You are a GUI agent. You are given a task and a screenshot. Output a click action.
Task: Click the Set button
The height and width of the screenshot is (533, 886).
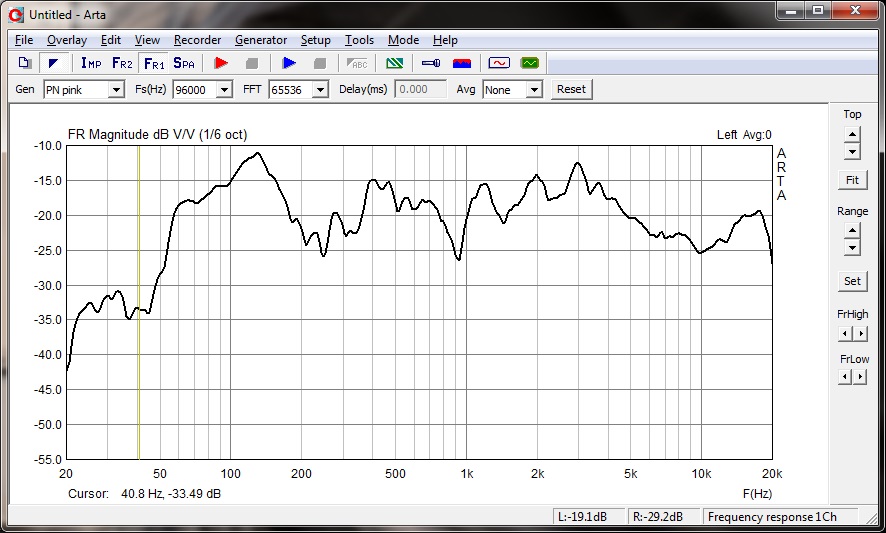click(852, 281)
